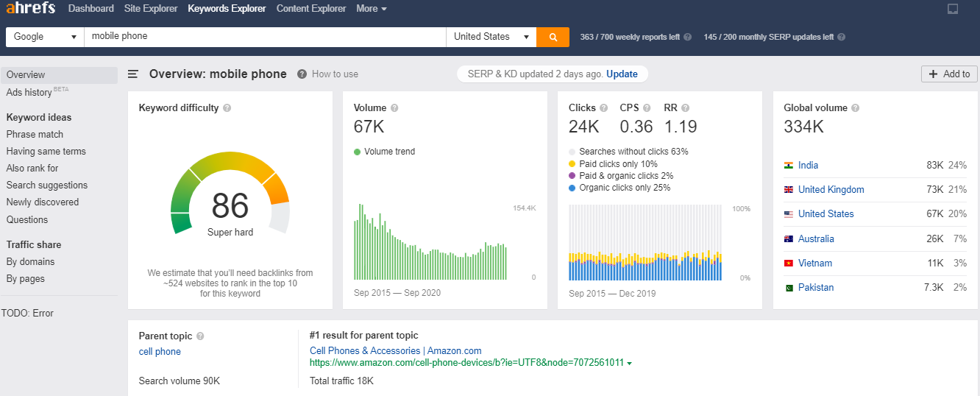980x396 pixels.
Task: Click the orange search magnifier button
Action: click(553, 37)
